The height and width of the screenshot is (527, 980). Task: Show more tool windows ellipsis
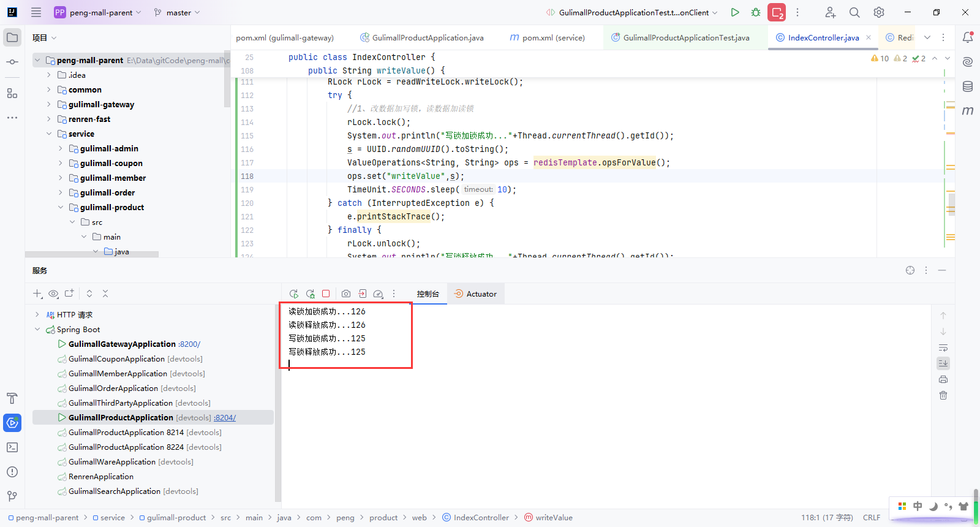coord(12,118)
